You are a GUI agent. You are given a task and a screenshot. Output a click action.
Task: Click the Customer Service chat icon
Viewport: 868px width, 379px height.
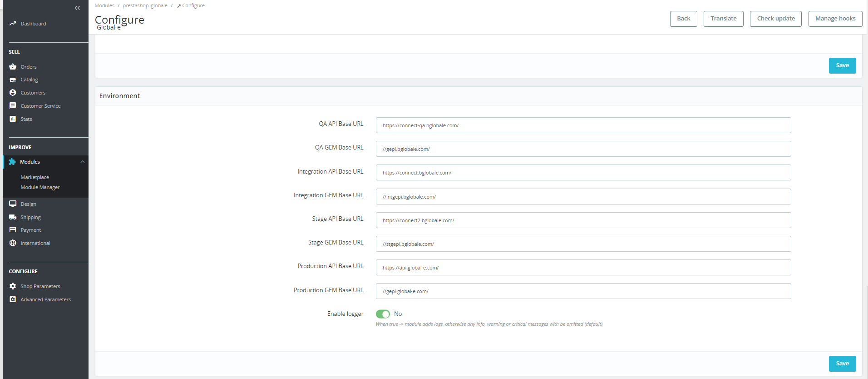(x=13, y=106)
